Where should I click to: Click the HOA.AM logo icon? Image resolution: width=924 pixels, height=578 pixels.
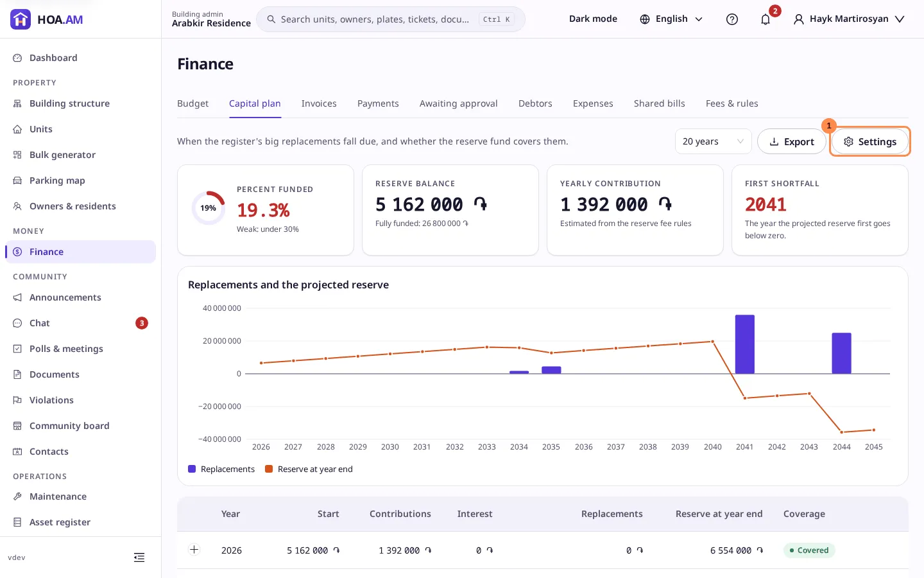click(x=21, y=19)
